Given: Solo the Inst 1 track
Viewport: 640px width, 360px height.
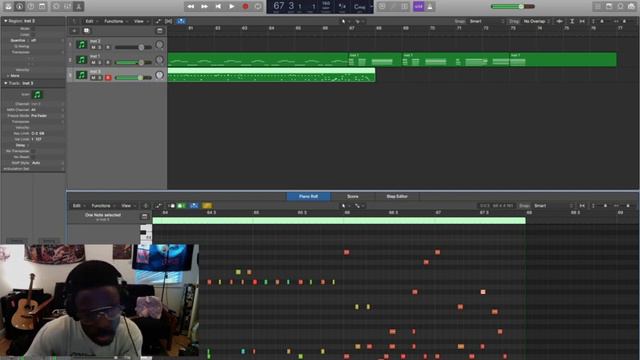Looking at the screenshot, I should click(100, 62).
